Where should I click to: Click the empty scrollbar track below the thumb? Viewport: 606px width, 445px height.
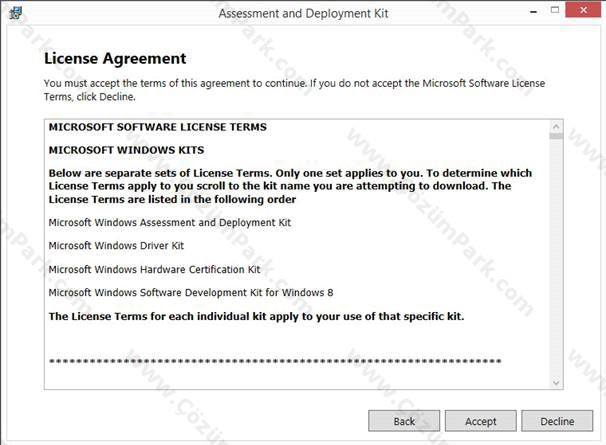coord(556,258)
